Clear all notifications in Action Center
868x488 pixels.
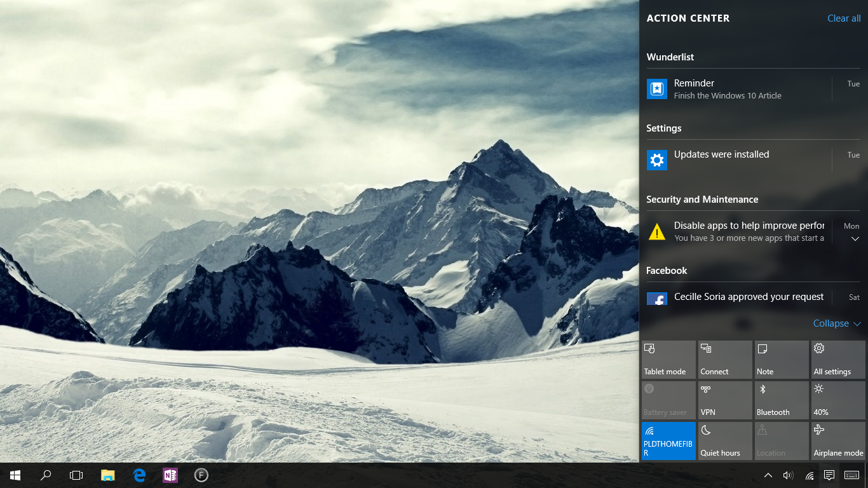(844, 18)
